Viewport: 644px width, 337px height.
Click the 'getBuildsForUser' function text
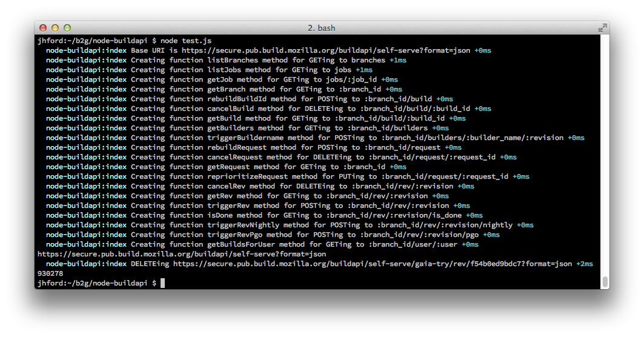(241, 244)
